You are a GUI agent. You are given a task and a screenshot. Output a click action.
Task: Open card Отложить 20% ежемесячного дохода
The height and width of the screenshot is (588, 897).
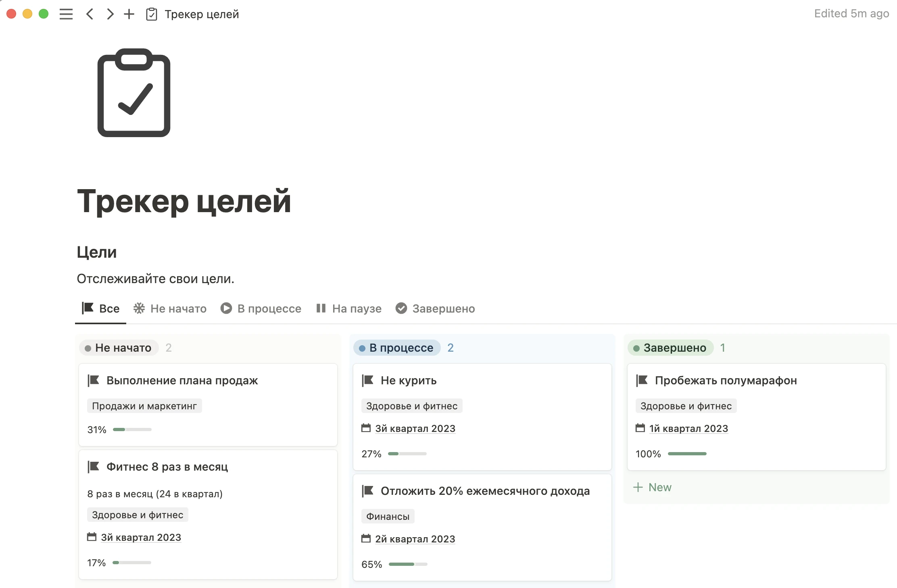[x=482, y=528]
